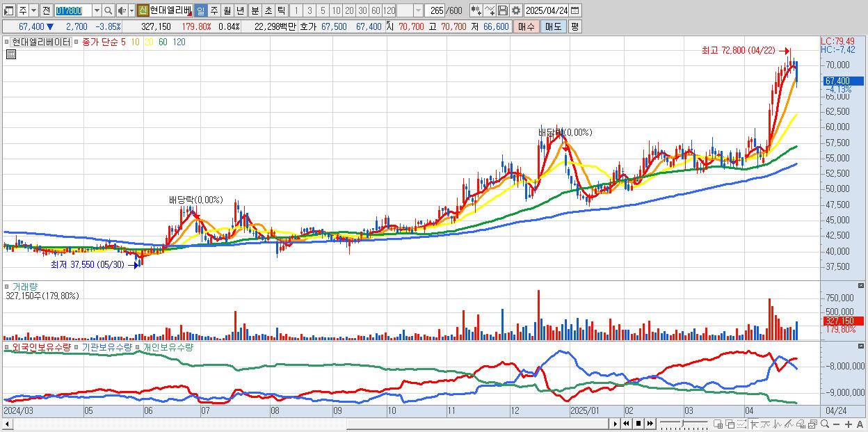Open the dropdown arrow beside the speaker icon
Screen dimensions: 868x432
click(132, 10)
